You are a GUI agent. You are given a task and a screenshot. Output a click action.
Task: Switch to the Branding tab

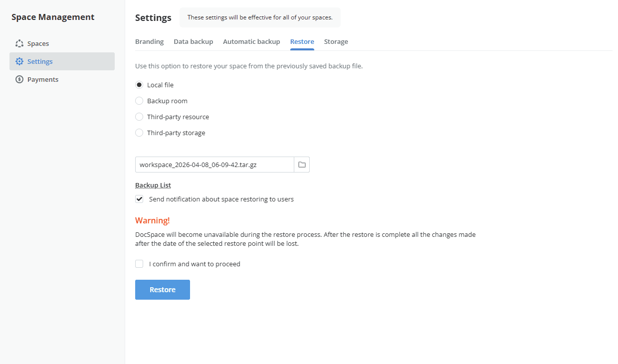tap(149, 42)
